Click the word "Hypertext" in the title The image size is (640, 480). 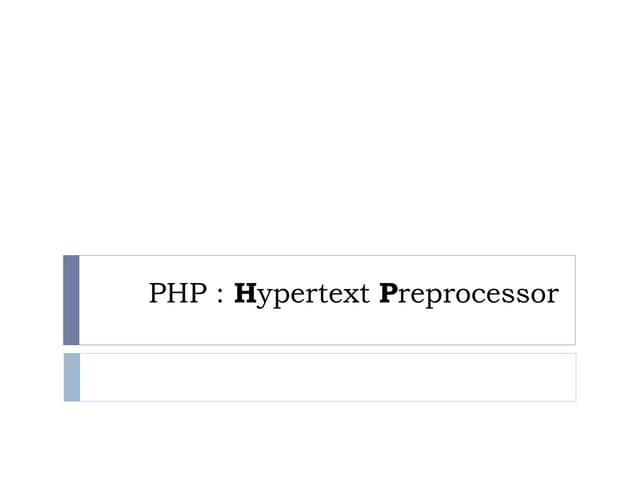[x=302, y=294]
